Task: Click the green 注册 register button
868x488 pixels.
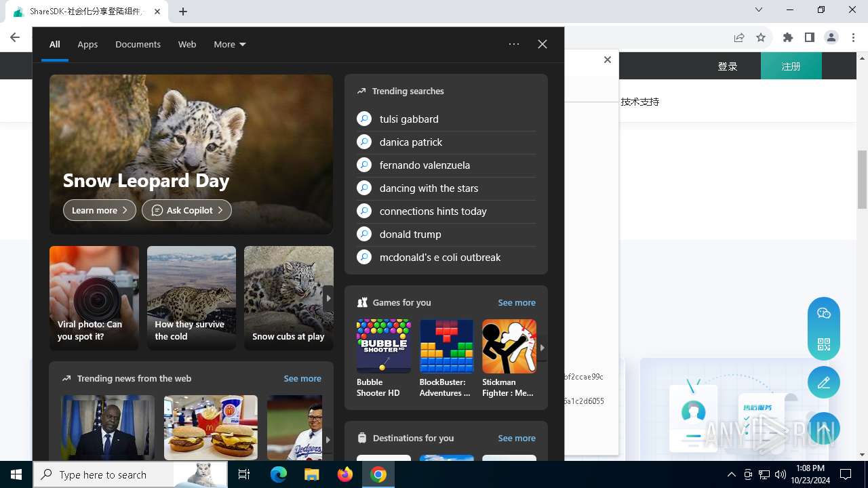Action: (x=791, y=66)
